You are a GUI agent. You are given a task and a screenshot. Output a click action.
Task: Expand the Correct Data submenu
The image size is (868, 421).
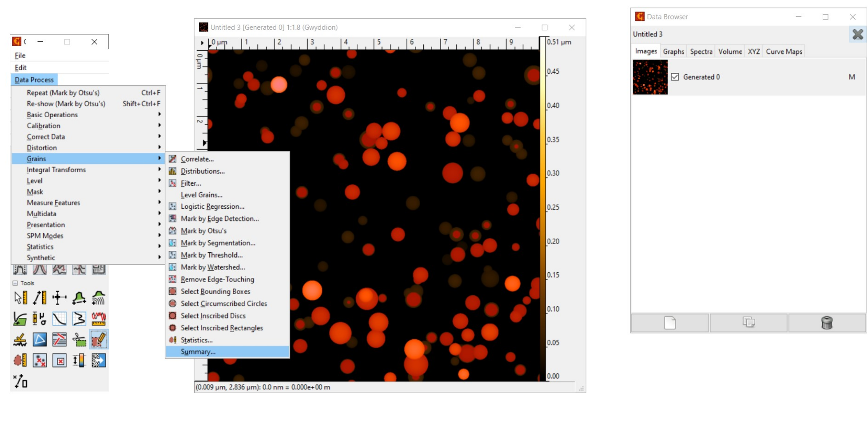point(89,137)
